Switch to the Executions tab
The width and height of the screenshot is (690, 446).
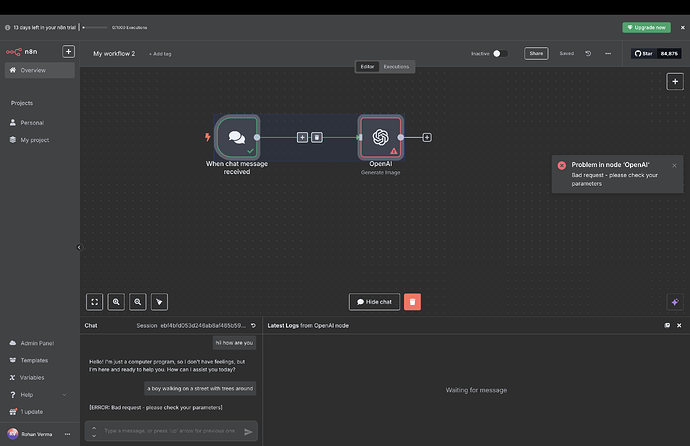396,67
